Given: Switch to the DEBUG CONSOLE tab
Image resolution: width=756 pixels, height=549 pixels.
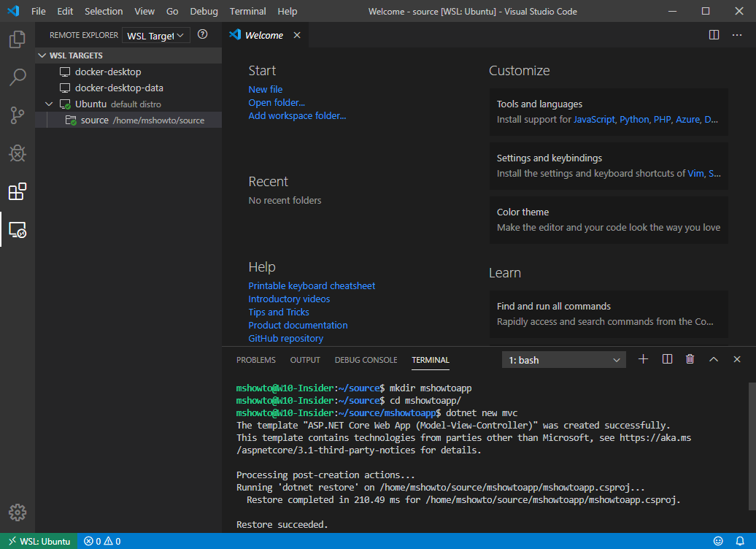Looking at the screenshot, I should (x=366, y=360).
